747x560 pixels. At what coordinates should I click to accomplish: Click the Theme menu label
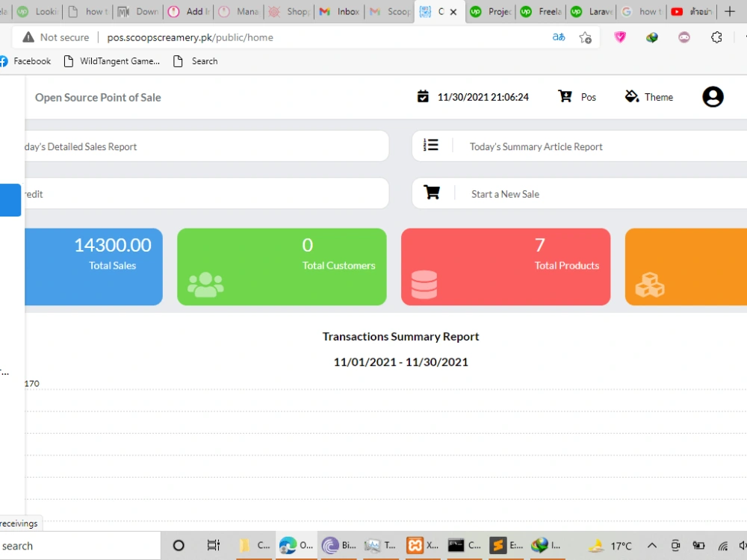point(658,97)
